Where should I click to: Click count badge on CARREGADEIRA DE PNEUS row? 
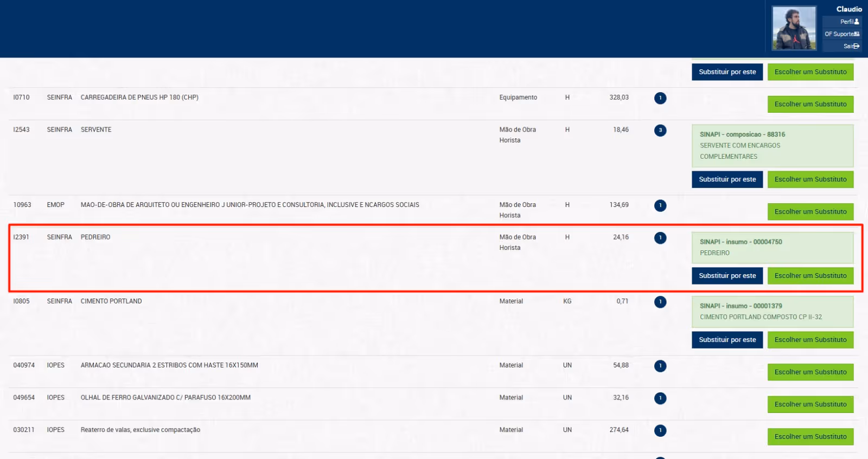pos(660,98)
